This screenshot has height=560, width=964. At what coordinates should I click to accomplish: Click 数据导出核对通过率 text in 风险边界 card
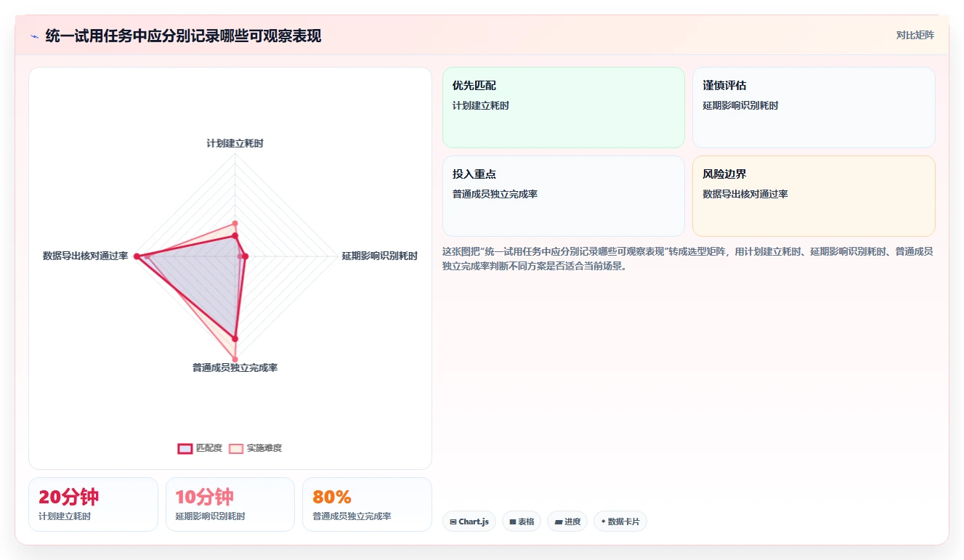[745, 194]
